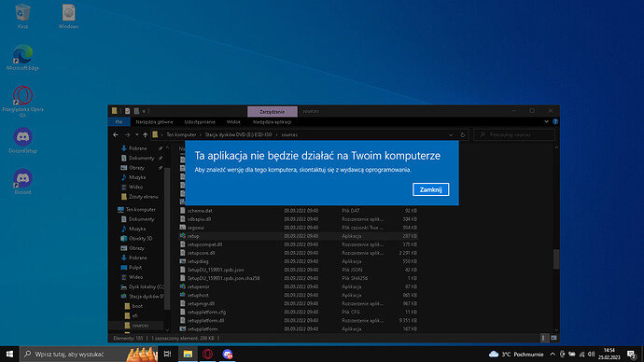Image resolution: width=644 pixels, height=362 pixels.
Task: Select Obiekty 3D in navigation tree
Action: pyautogui.click(x=140, y=238)
